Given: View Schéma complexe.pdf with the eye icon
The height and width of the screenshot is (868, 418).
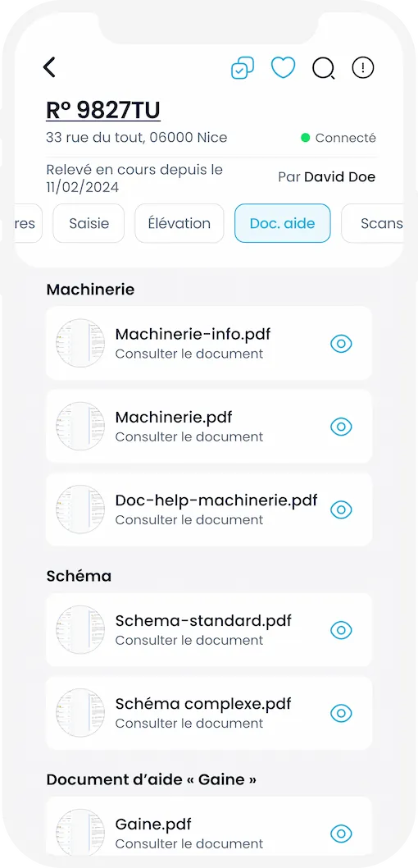Looking at the screenshot, I should pyautogui.click(x=341, y=713).
